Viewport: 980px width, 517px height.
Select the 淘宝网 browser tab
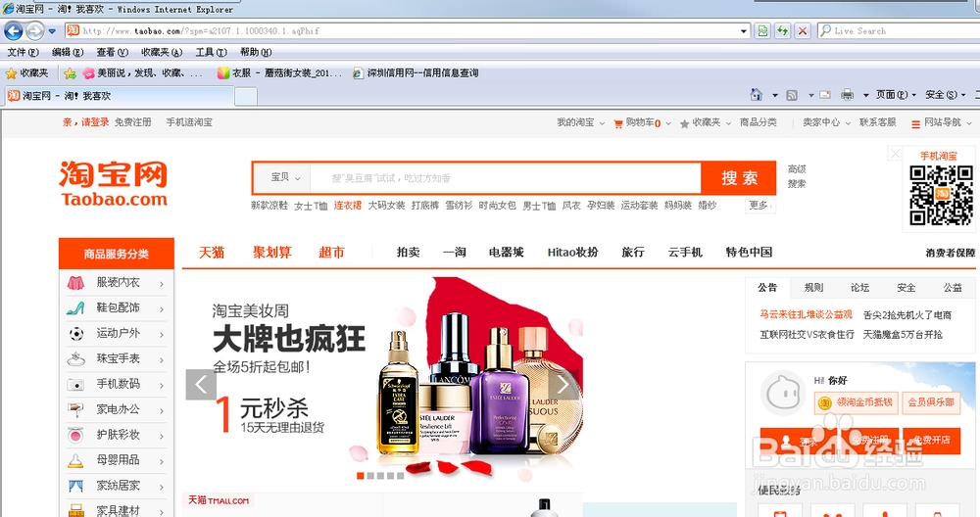click(x=119, y=96)
